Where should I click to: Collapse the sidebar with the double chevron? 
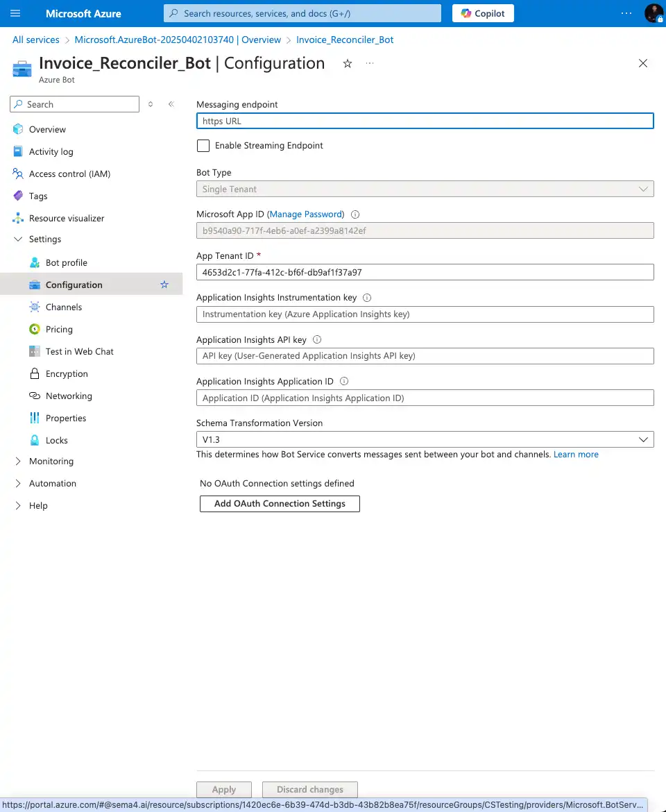tap(171, 104)
